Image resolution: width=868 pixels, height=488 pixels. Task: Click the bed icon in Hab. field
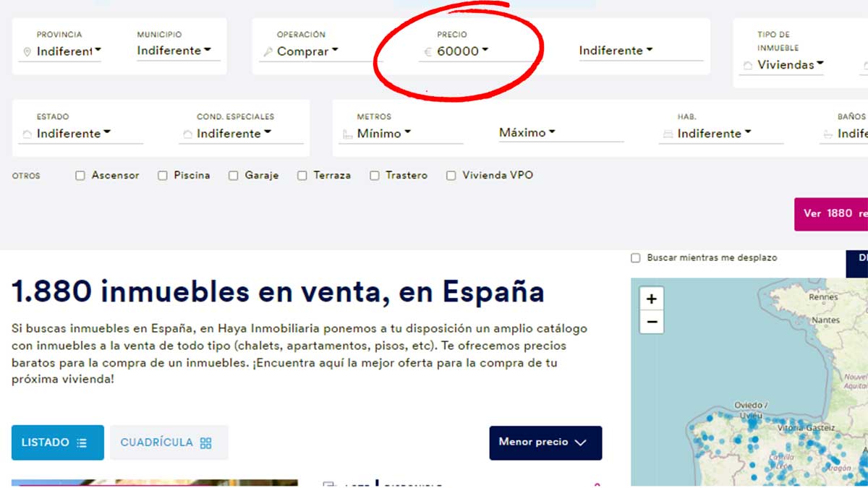[668, 134]
